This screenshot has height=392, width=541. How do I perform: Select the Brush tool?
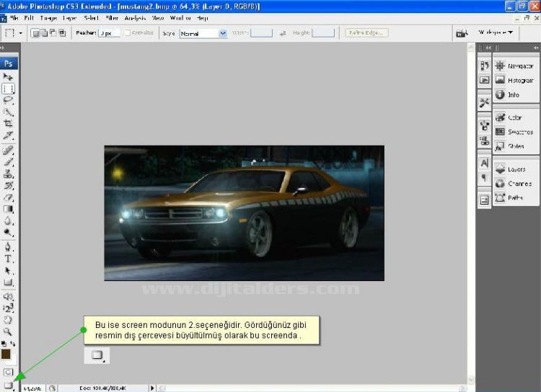click(8, 161)
